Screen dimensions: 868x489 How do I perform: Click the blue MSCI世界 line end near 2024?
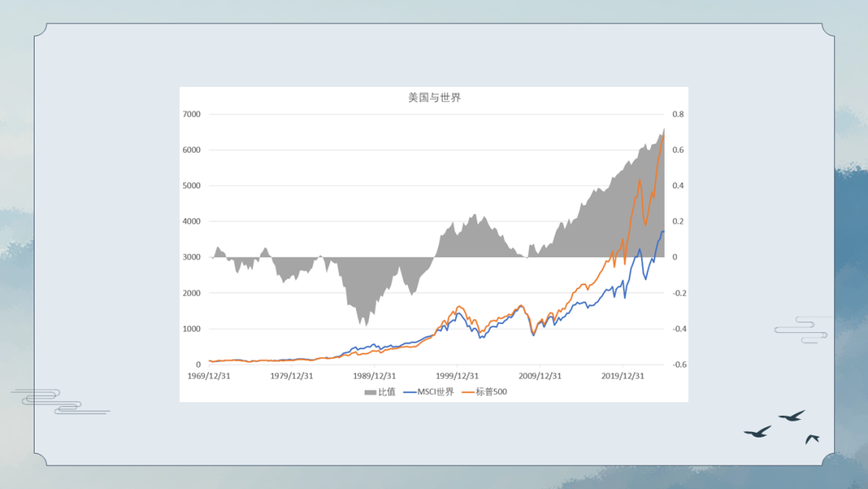point(663,232)
